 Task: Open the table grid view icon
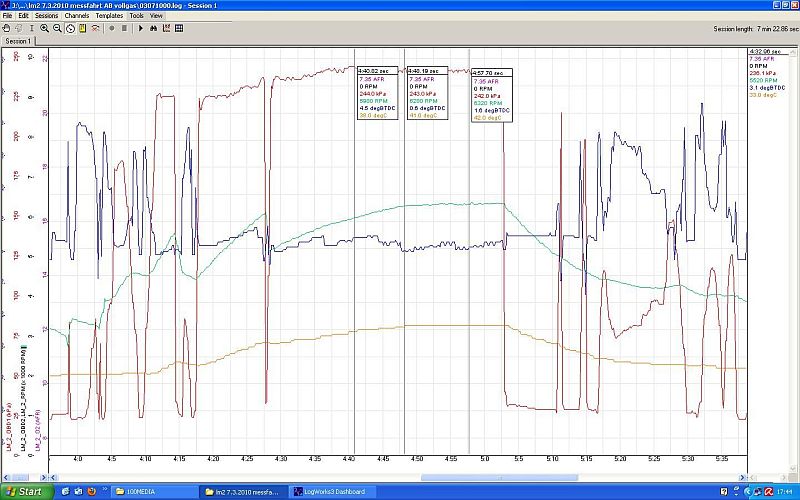click(179, 29)
